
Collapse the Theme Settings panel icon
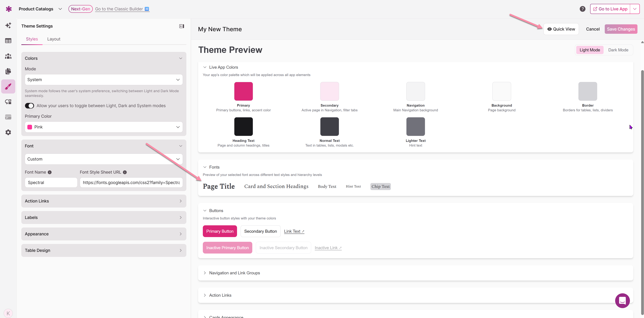tap(182, 26)
